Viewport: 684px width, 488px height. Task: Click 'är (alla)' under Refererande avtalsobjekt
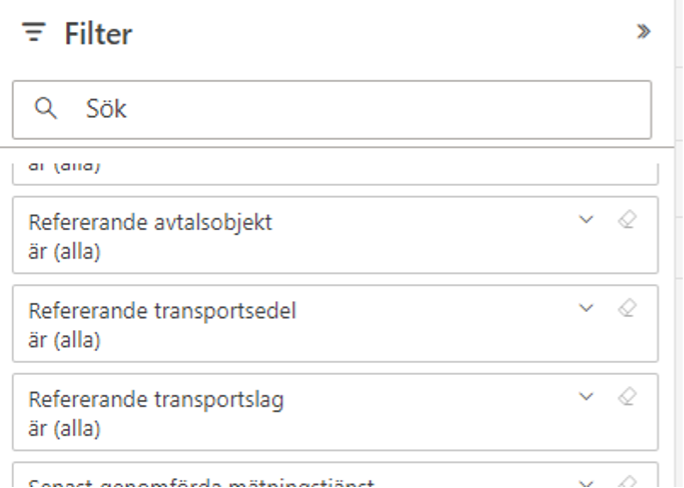point(65,252)
